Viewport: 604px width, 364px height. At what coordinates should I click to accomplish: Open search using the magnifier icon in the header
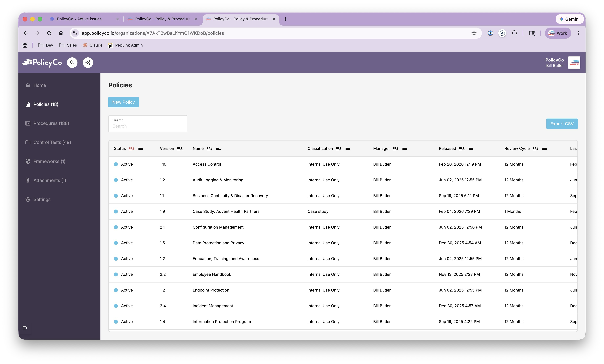[x=72, y=62]
